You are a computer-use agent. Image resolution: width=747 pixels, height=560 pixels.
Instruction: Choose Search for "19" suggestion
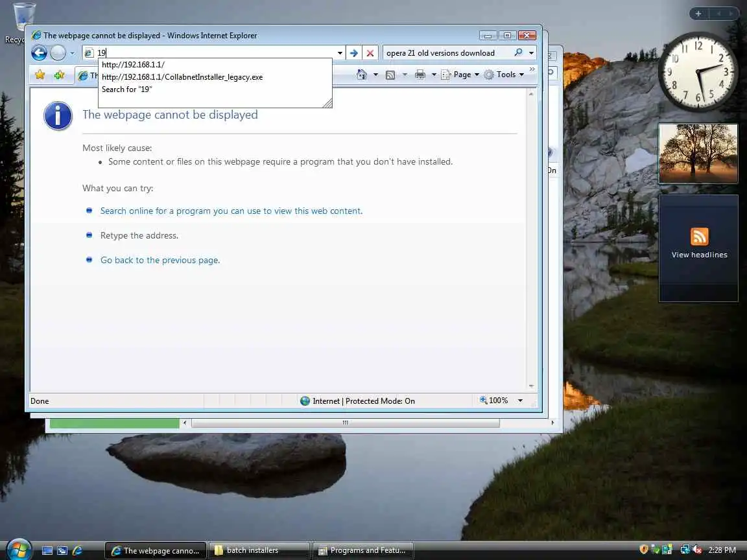[x=215, y=89]
